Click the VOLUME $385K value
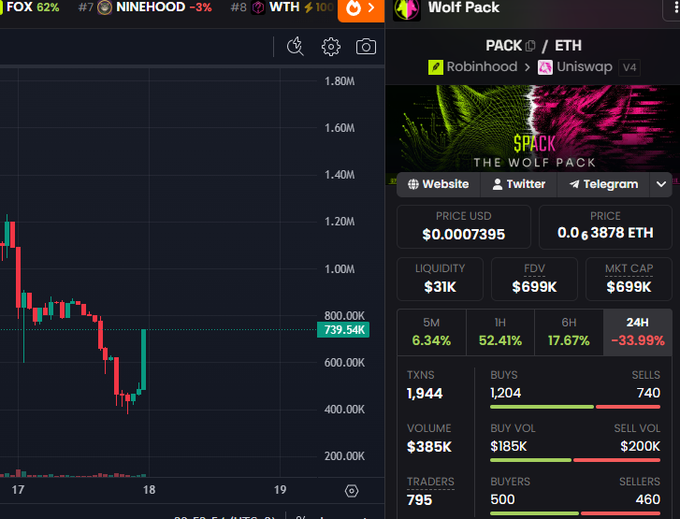 click(429, 447)
